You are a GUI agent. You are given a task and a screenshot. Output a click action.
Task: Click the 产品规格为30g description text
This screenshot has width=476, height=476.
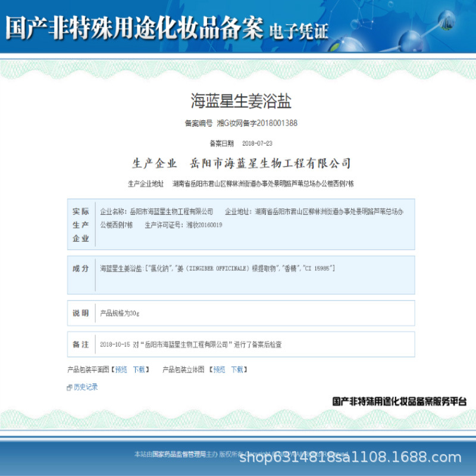120,314
